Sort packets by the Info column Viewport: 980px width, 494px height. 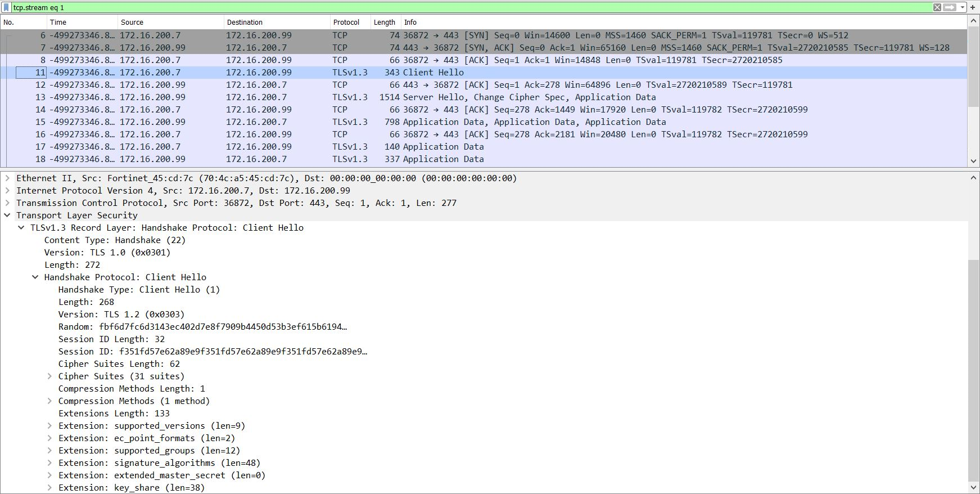tap(684, 23)
